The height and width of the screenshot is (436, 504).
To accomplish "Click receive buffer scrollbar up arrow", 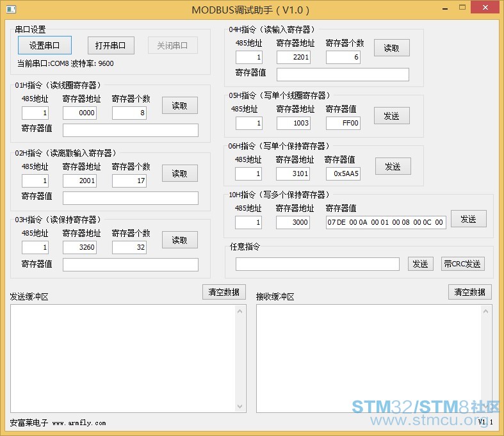I will pyautogui.click(x=485, y=311).
